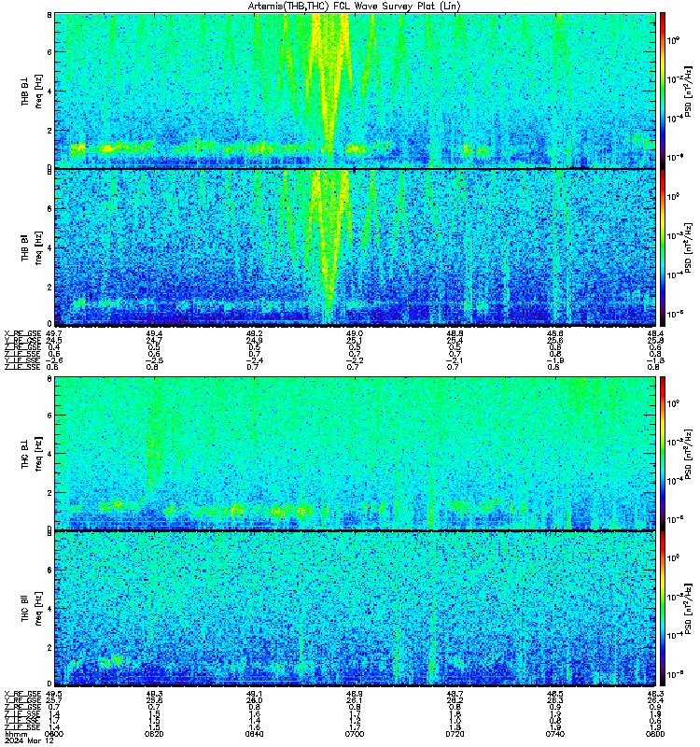Click the PSD color bar beside THC B∥ panel
The width and height of the screenshot is (700, 747).
(x=663, y=608)
